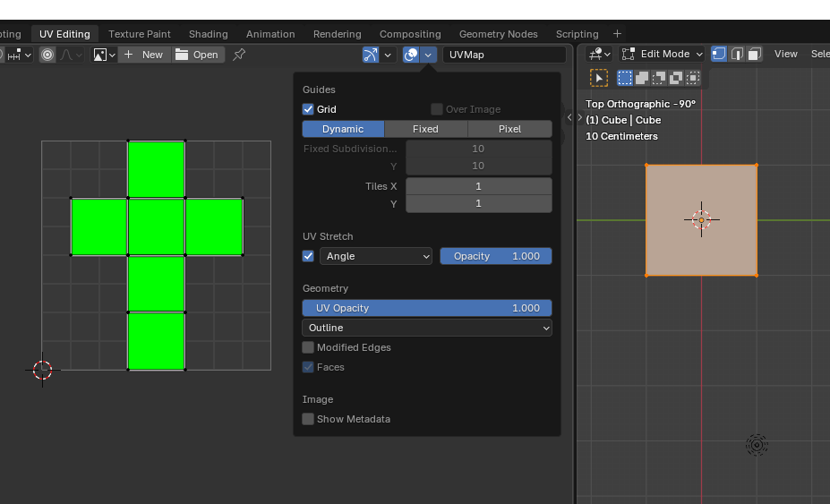Adjust the stretch Opacity slider
The width and height of the screenshot is (830, 504).
click(x=496, y=256)
